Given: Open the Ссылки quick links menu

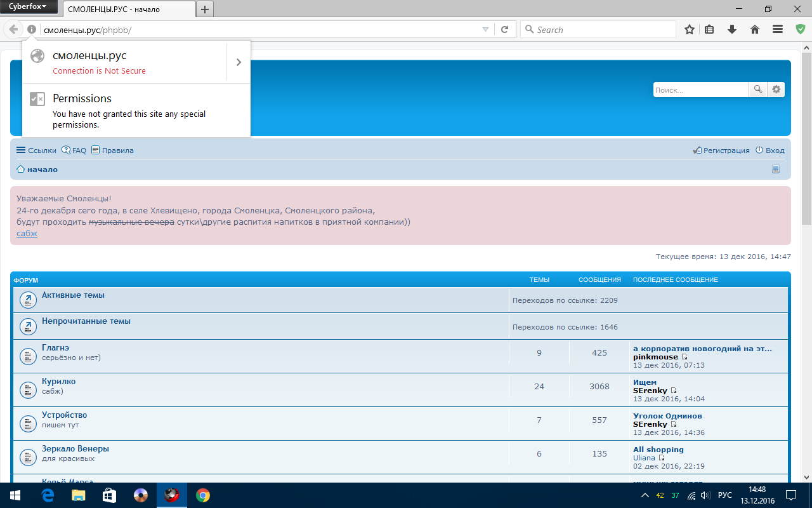Looking at the screenshot, I should tap(36, 150).
